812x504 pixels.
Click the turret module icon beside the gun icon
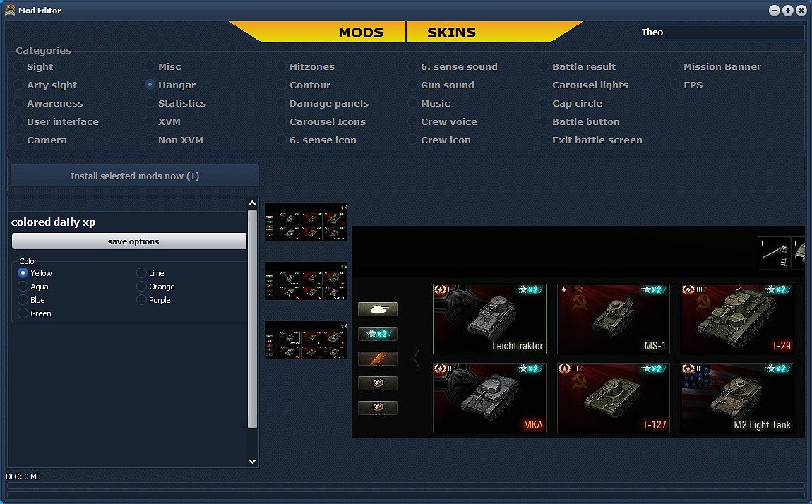click(x=801, y=252)
